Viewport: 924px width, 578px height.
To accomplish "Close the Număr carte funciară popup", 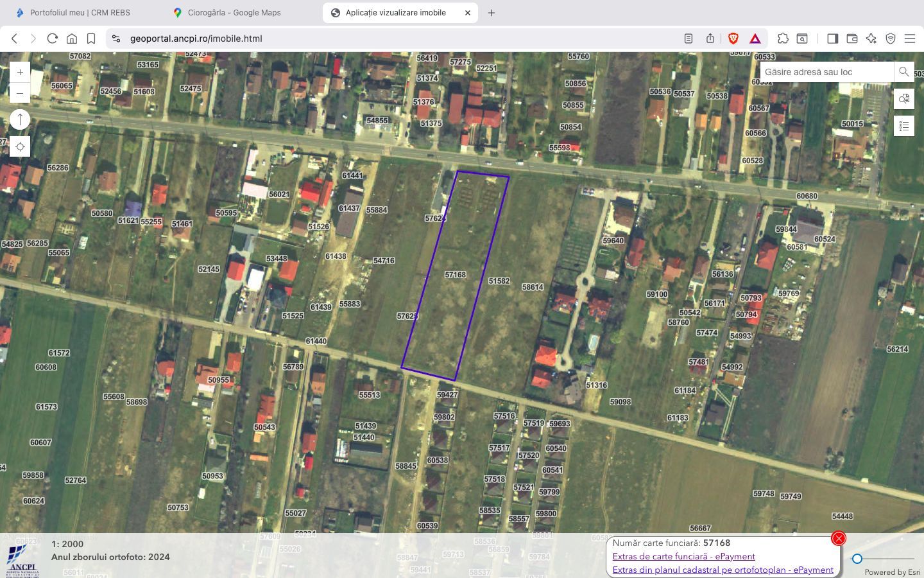I will (839, 539).
